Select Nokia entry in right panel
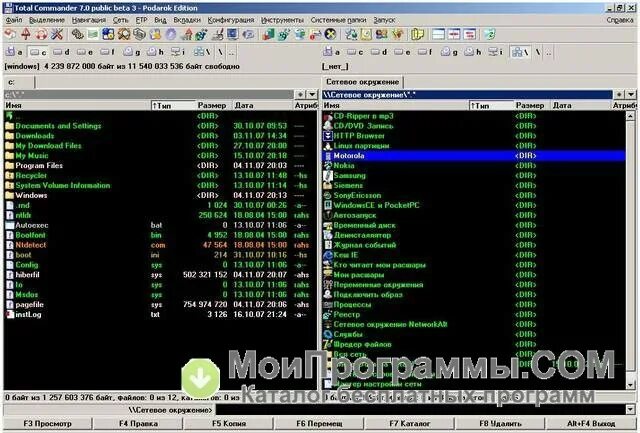The image size is (640, 433). [x=474, y=166]
